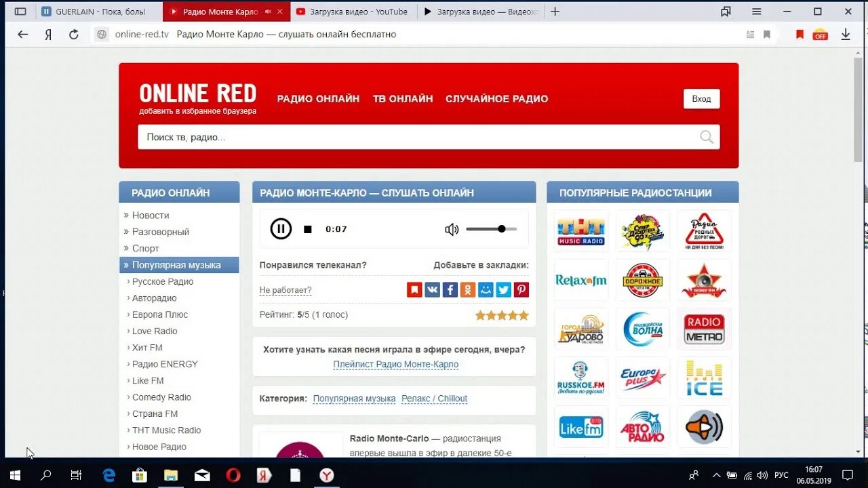This screenshot has height=488, width=868.
Task: Share on Facebook icon
Action: click(x=450, y=290)
